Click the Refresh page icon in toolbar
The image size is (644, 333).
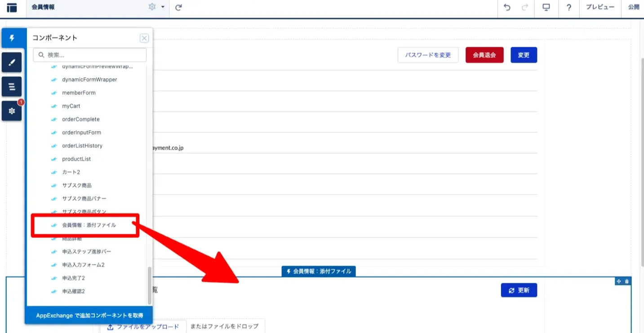tap(178, 8)
